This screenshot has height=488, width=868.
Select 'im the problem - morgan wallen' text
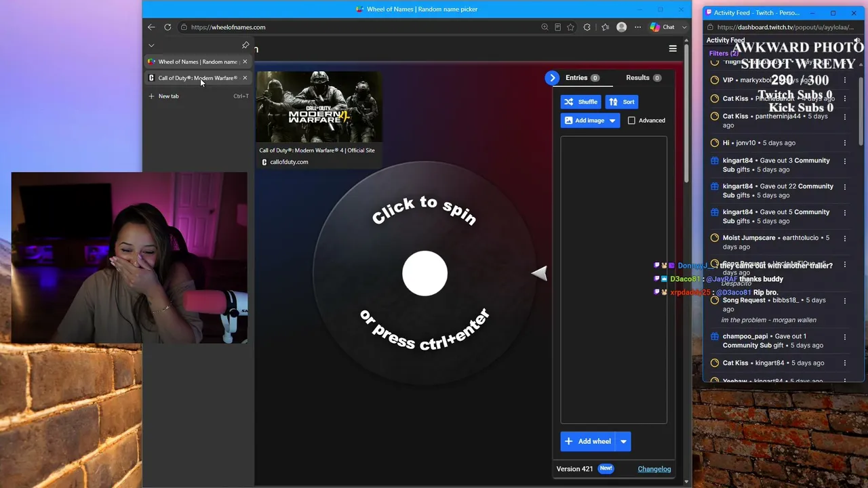pos(769,320)
